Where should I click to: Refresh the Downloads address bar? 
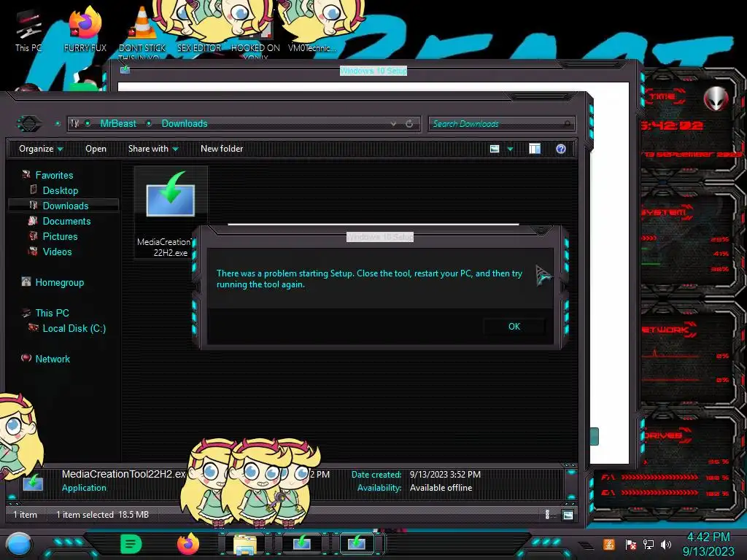(x=409, y=124)
